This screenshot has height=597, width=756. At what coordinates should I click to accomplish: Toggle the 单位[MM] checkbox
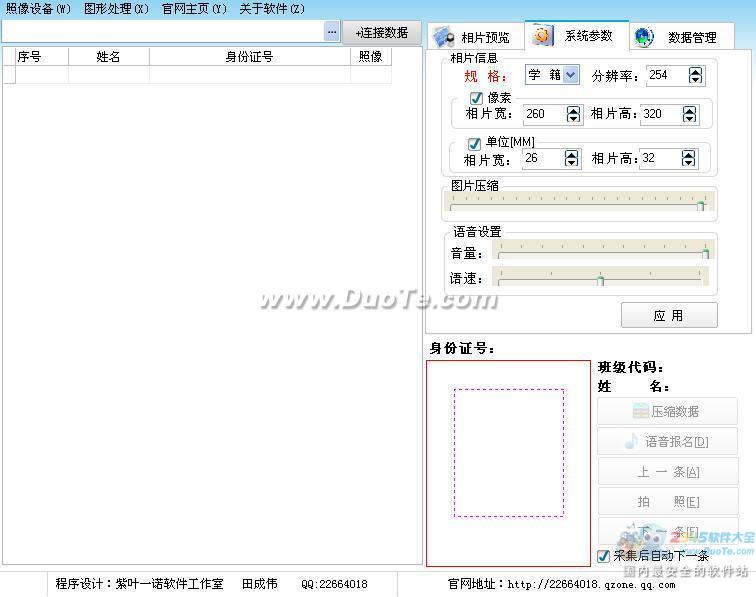click(475, 143)
